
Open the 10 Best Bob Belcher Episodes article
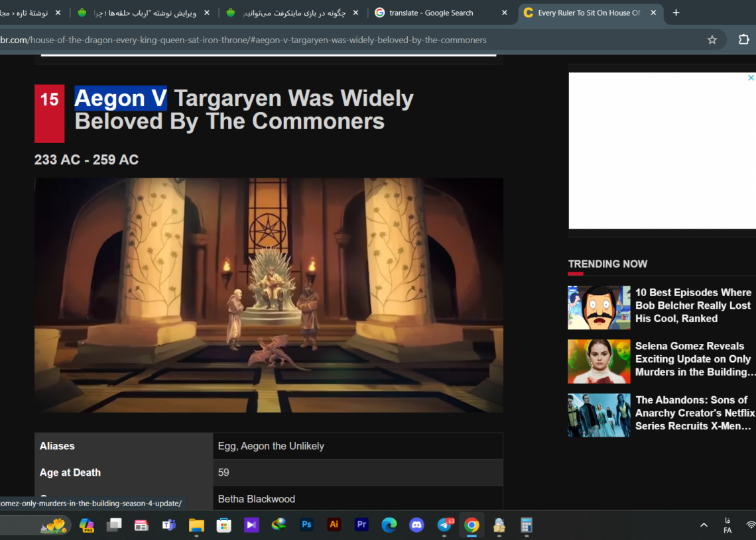click(x=693, y=305)
